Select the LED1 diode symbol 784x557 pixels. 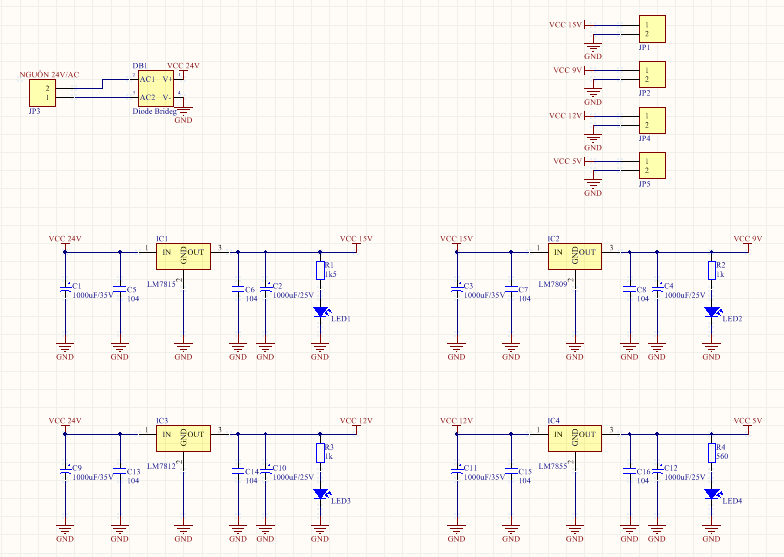coord(322,312)
